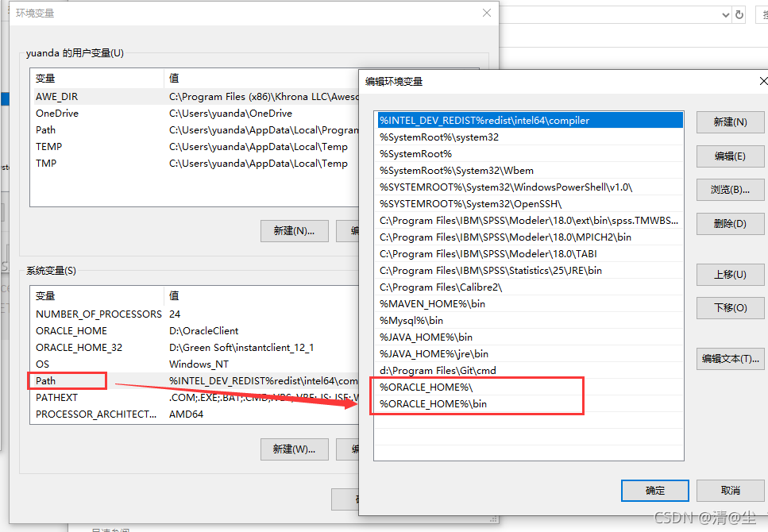
Task: Select the WindowsPowerShell\v1.0\ path entry
Action: point(531,187)
